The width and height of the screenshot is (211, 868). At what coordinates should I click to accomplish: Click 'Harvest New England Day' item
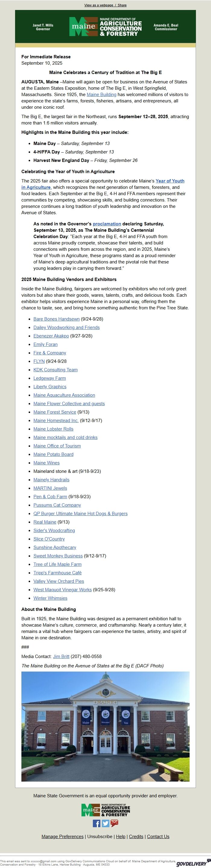tap(85, 160)
